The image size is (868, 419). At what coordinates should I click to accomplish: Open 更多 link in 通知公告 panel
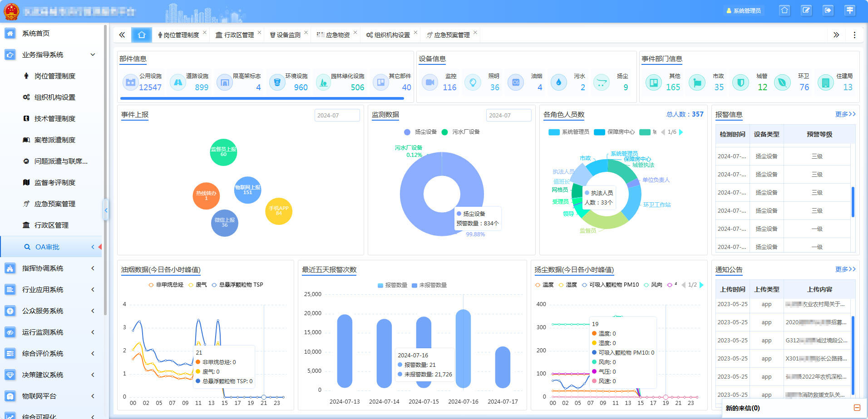(845, 269)
